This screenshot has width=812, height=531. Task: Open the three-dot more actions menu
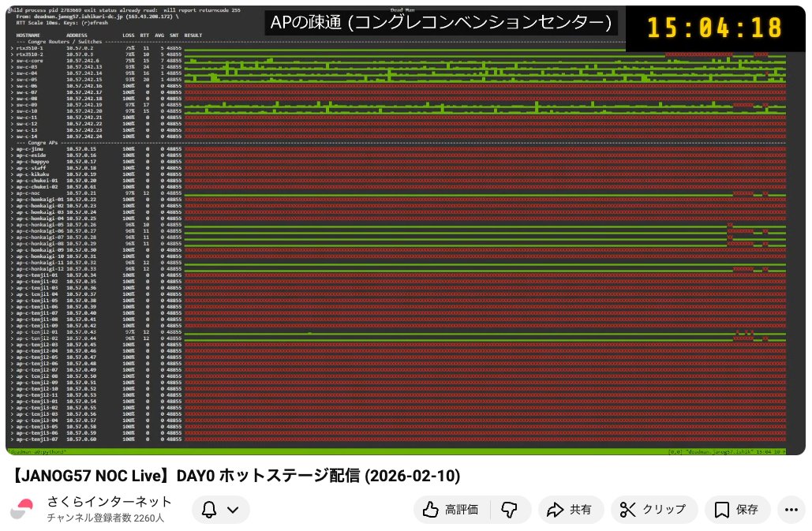point(791,510)
